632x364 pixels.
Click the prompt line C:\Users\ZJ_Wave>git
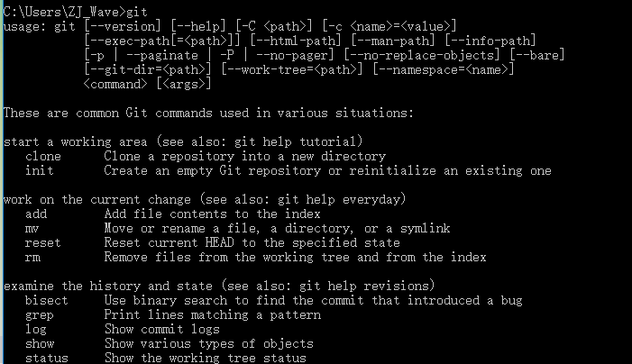75,12
